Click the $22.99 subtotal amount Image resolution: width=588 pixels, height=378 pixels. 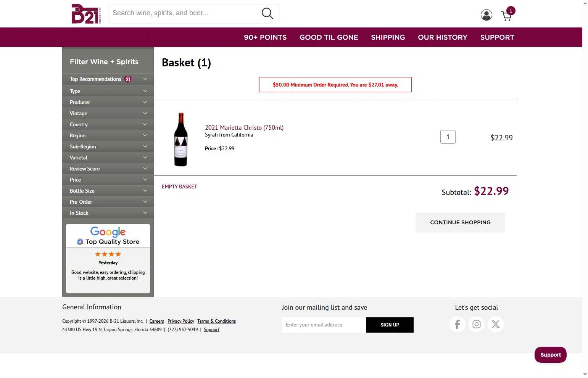tap(491, 191)
